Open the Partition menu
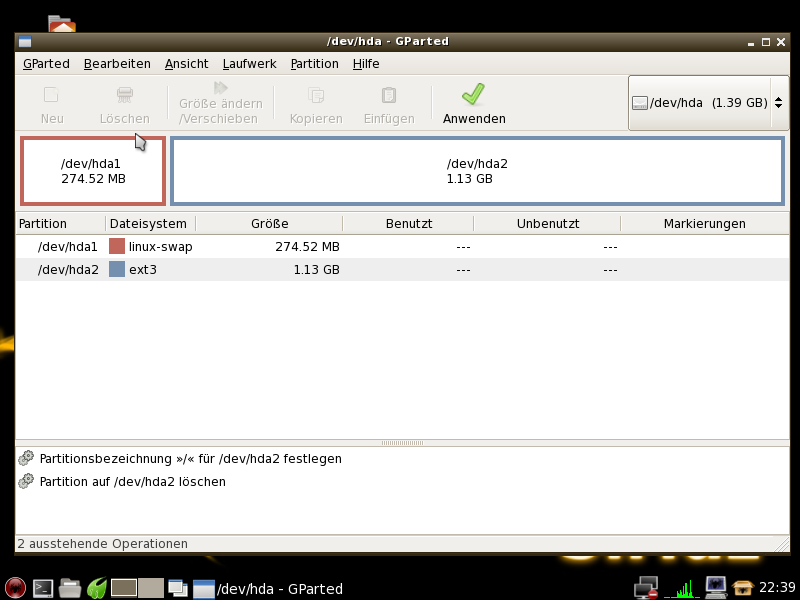This screenshot has width=800, height=600. coord(314,64)
